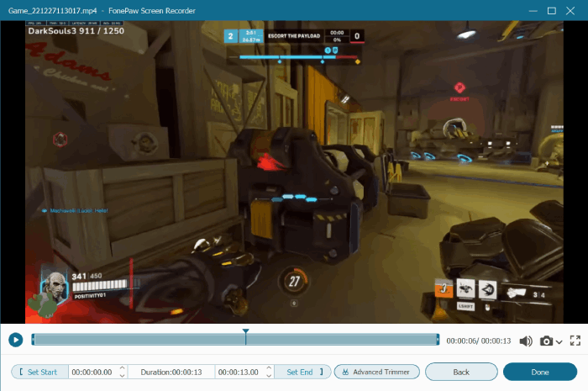Focus the start time field 00:00:00.00
This screenshot has height=391, width=588.
(92, 373)
